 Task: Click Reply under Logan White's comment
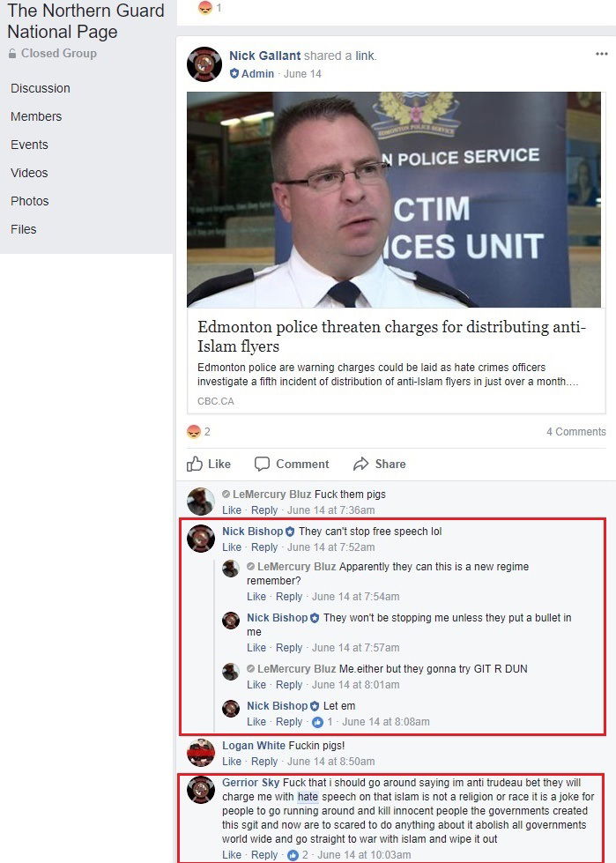264,762
